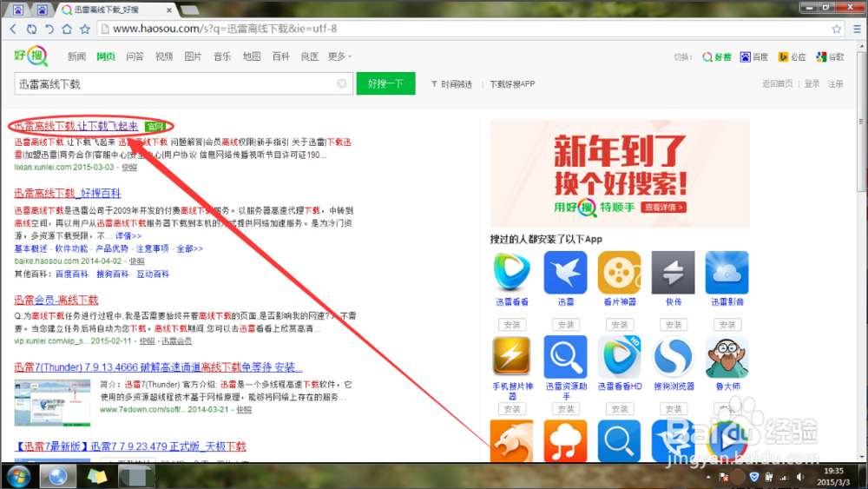Open new tab button in tab strip
This screenshot has height=489, width=868.
(x=189, y=10)
